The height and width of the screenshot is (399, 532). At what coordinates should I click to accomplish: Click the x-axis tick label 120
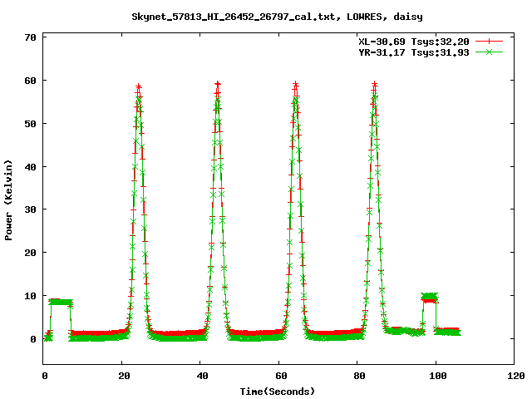[516, 376]
